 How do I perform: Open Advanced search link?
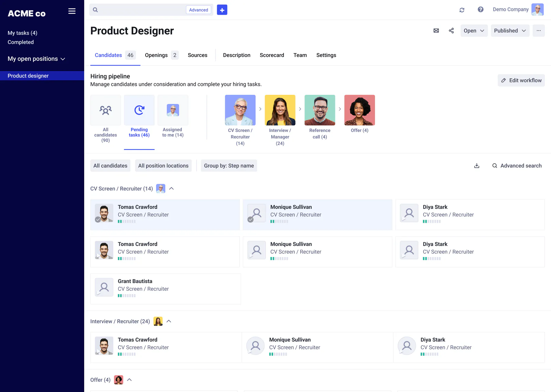(517, 166)
